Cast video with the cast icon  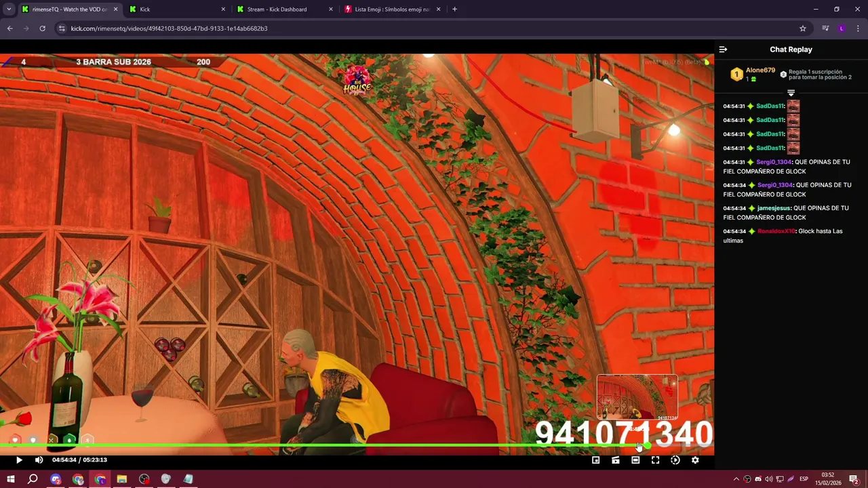pos(615,460)
